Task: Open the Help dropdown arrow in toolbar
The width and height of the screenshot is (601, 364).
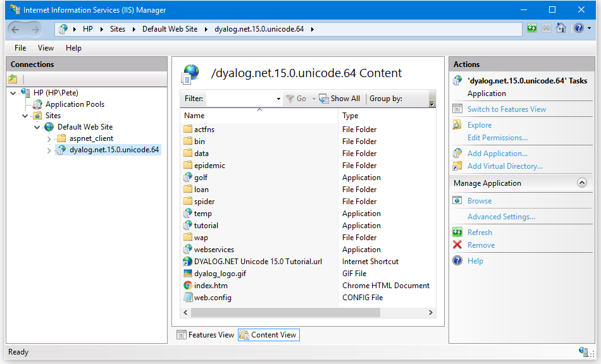Action: 590,28
